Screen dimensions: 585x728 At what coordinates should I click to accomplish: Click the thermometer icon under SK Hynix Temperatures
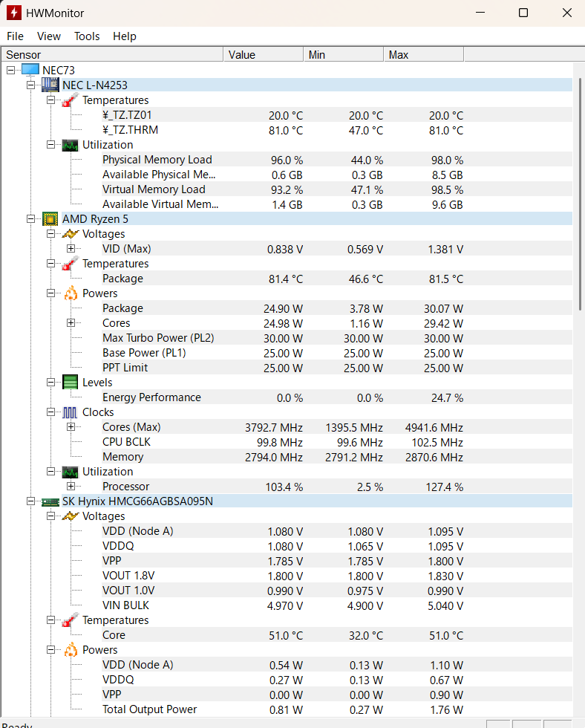pos(71,620)
